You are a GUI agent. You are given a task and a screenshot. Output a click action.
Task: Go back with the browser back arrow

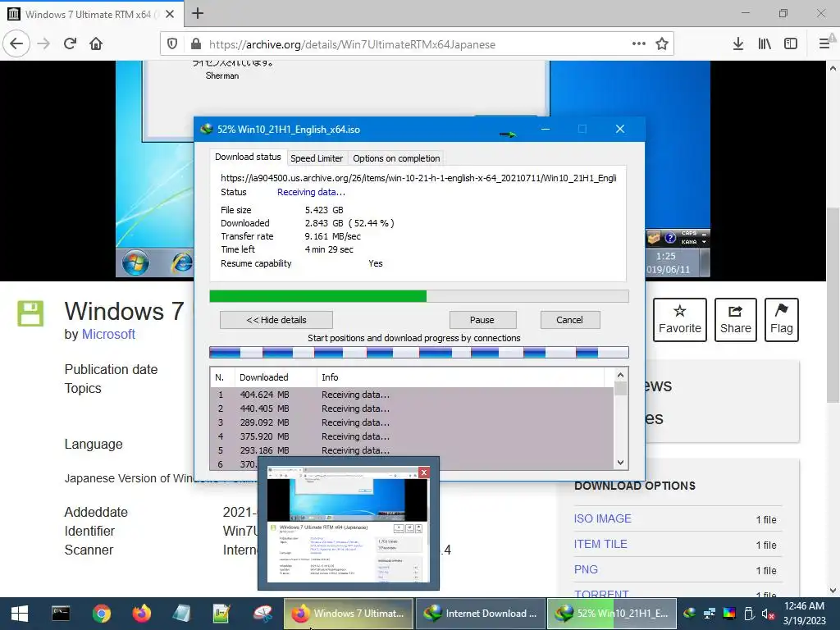coord(16,44)
